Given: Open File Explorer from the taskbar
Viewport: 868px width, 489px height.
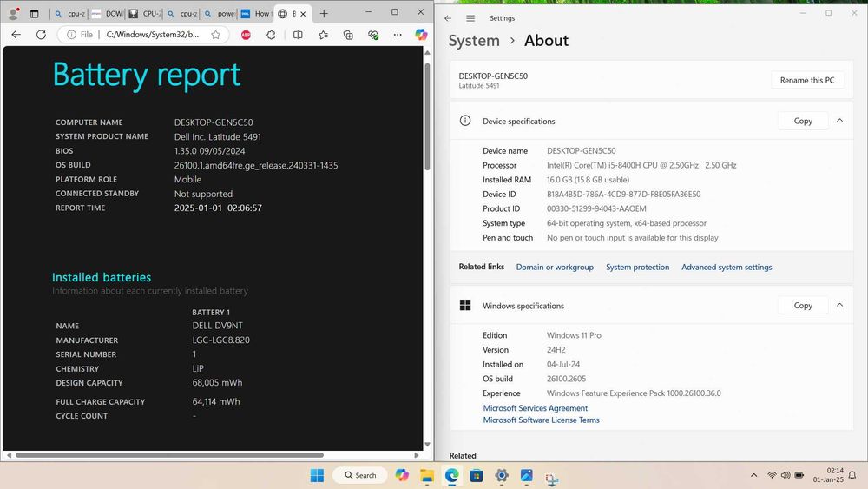Looking at the screenshot, I should [x=427, y=475].
